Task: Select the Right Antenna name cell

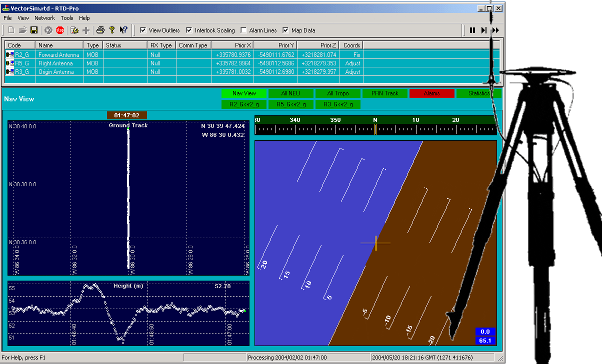Action: pos(59,63)
